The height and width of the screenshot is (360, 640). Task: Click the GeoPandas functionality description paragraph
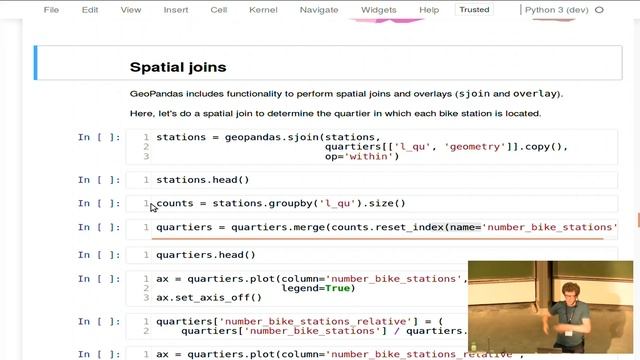[x=346, y=94]
